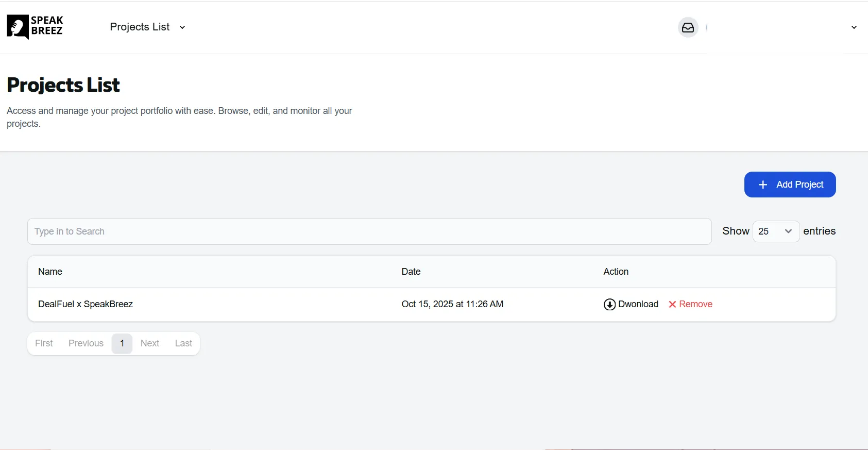The width and height of the screenshot is (868, 450).
Task: Click the plus icon on Add Project
Action: pos(763,185)
